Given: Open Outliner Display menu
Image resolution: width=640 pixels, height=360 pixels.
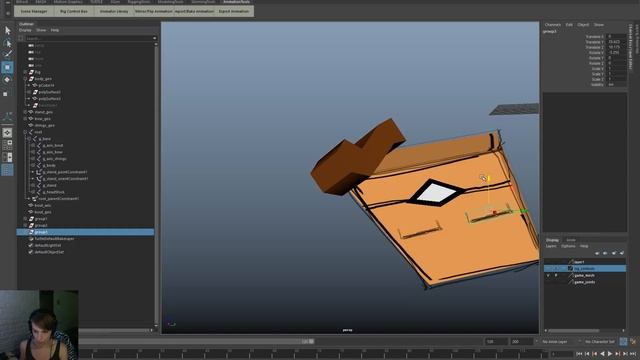Looking at the screenshot, I should coord(25,30).
